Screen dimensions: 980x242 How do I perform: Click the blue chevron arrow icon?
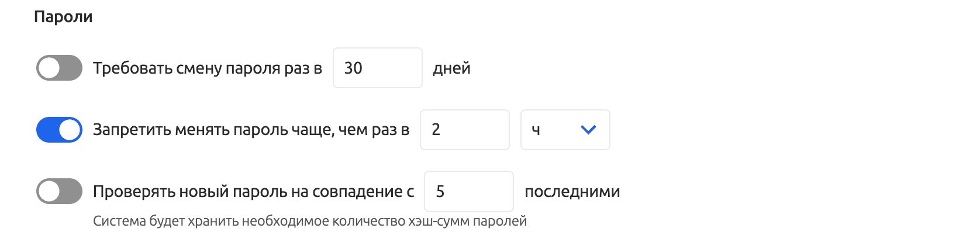(x=588, y=130)
